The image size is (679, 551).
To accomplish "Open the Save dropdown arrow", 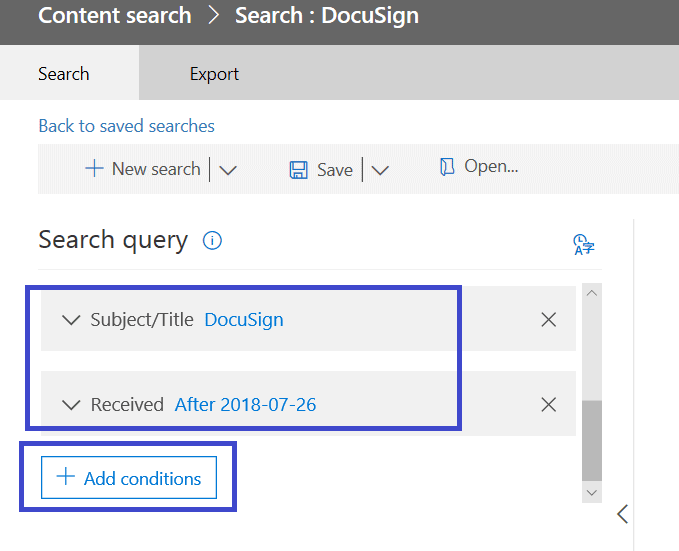I will tap(380, 170).
